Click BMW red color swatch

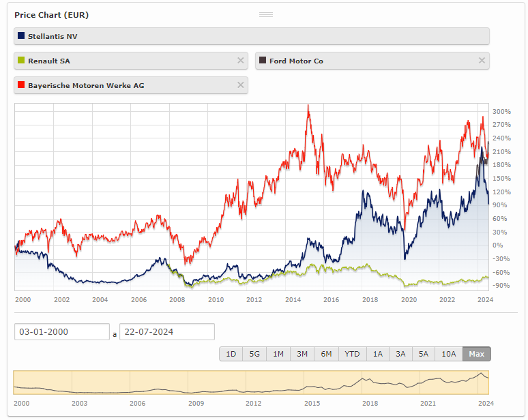pyautogui.click(x=21, y=85)
